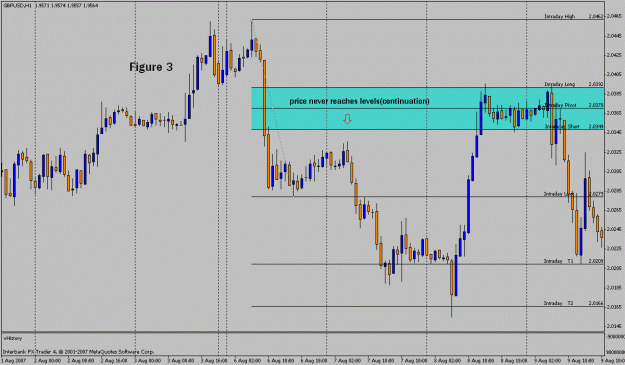
Task: Click the 2.0465 price axis label
Action: tap(614, 16)
